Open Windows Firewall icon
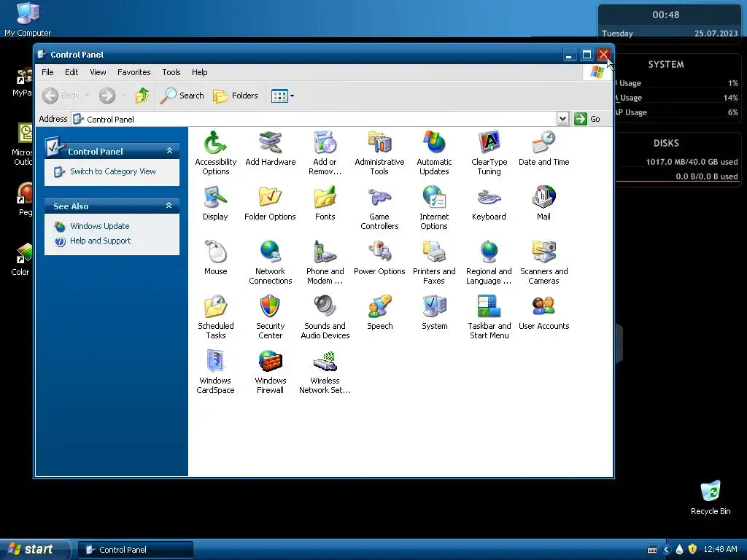 pos(270,362)
